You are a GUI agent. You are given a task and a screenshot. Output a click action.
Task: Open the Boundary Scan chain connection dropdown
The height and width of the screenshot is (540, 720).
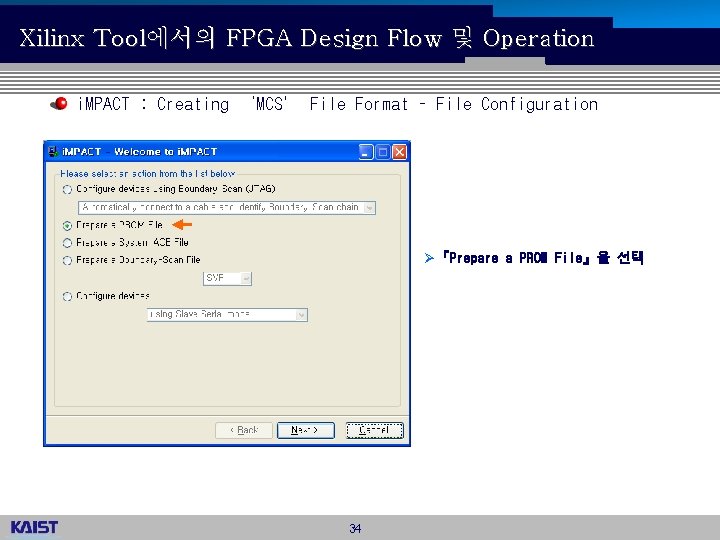(227, 208)
